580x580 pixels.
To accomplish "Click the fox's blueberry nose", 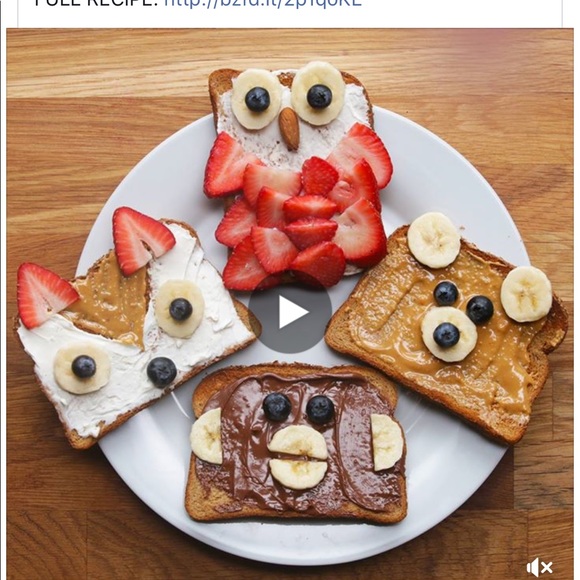I will tap(162, 372).
